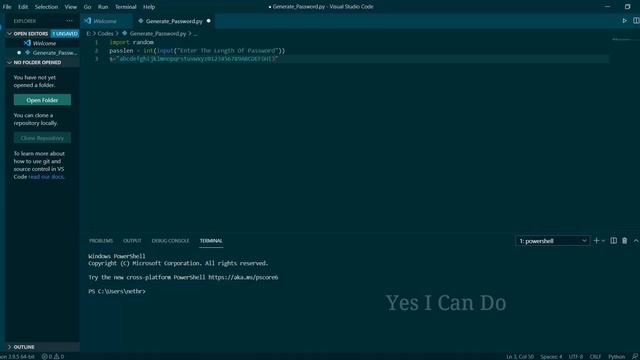
Task: Switch to the Welcome editor tab
Action: [x=106, y=21]
